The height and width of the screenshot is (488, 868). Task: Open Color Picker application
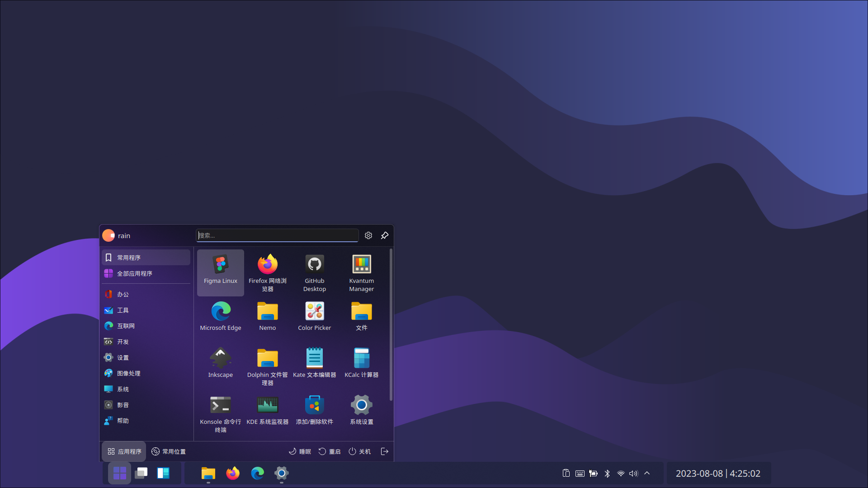315,319
